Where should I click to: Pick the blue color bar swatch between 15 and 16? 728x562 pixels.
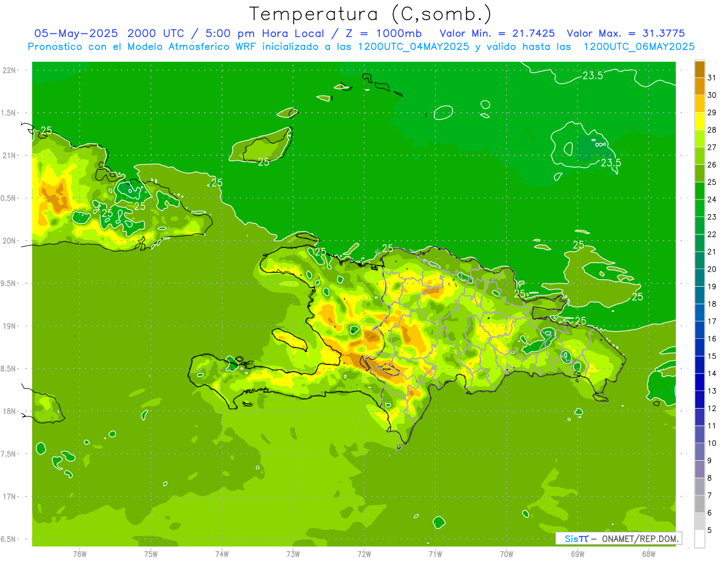point(699,347)
